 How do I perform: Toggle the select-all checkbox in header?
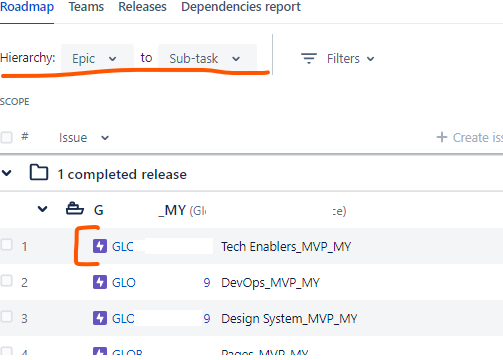pos(6,137)
